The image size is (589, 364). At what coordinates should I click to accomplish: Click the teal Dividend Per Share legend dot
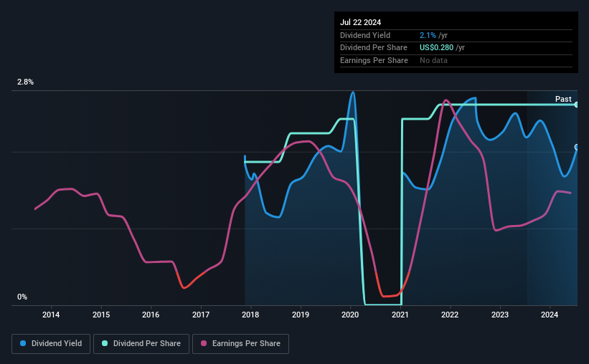(x=105, y=343)
